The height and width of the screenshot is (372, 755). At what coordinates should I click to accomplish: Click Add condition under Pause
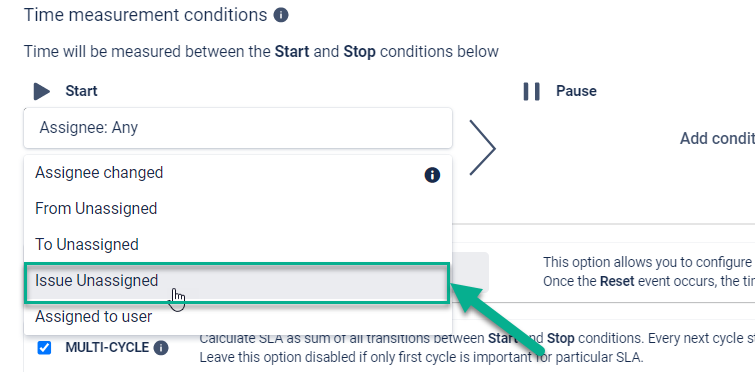(717, 139)
